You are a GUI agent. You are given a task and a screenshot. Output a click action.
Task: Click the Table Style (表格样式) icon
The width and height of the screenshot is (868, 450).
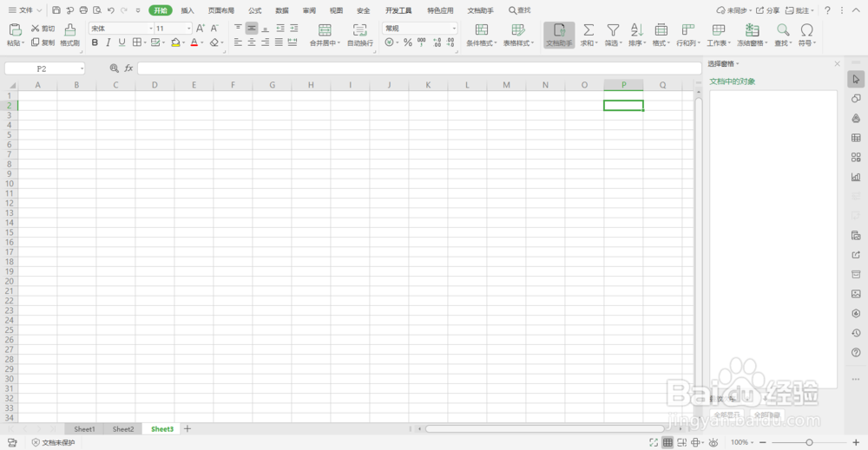pos(518,29)
